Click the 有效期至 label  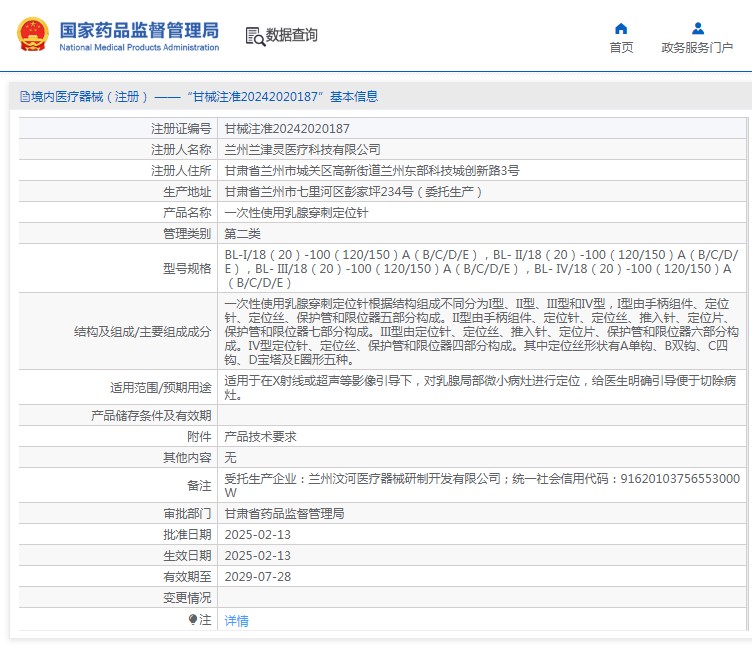(187, 577)
